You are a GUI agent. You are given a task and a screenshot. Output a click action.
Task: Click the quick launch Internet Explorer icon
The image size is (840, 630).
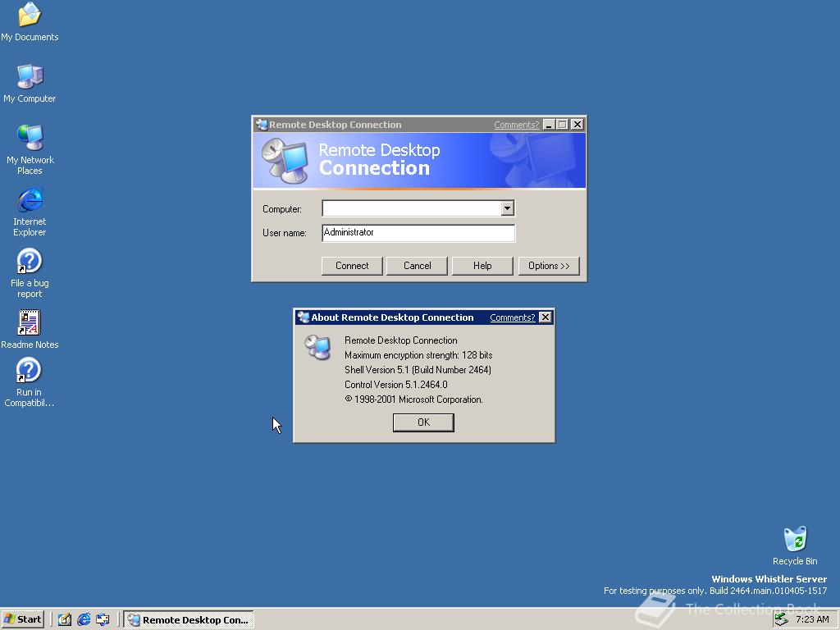[84, 619]
